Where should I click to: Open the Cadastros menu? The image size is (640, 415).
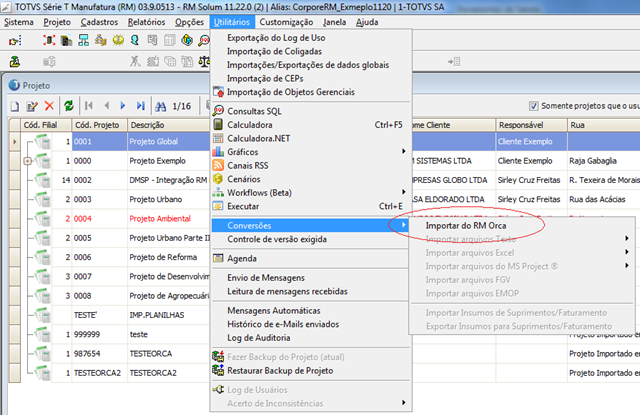[99, 22]
